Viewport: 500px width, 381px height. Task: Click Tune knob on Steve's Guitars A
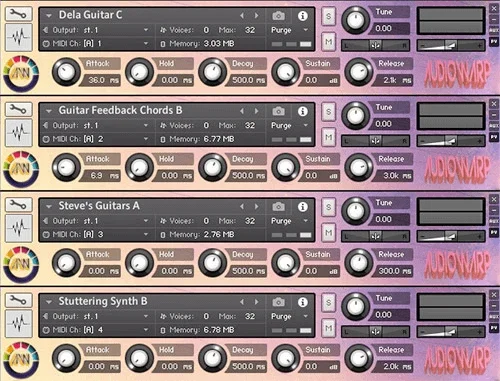[356, 211]
